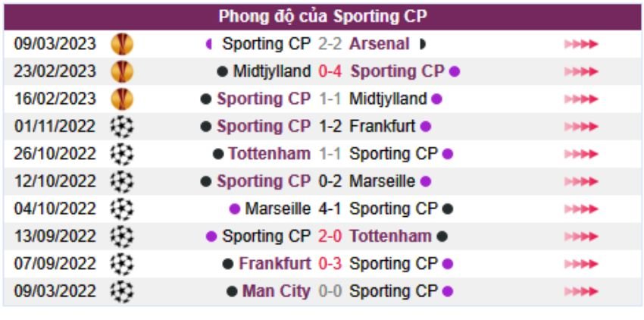The width and height of the screenshot is (644, 320).
Task: Open Man City team link
Action: click(x=277, y=291)
